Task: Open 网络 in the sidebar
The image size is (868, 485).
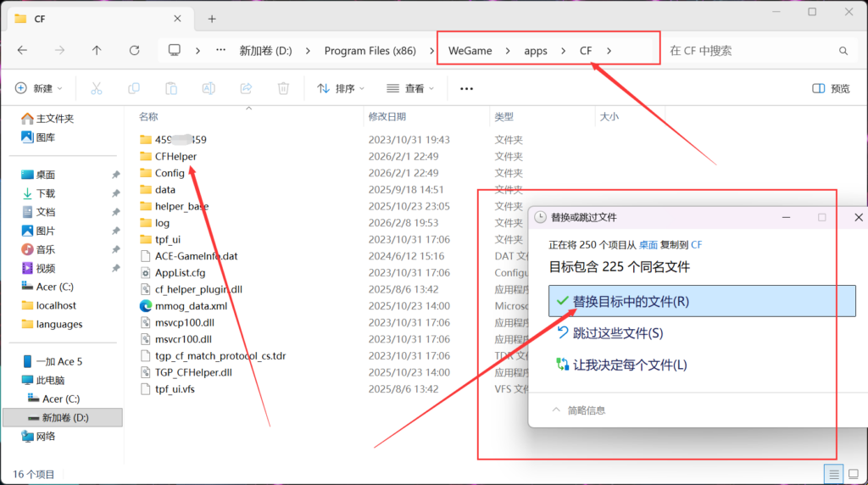Action: (x=38, y=437)
